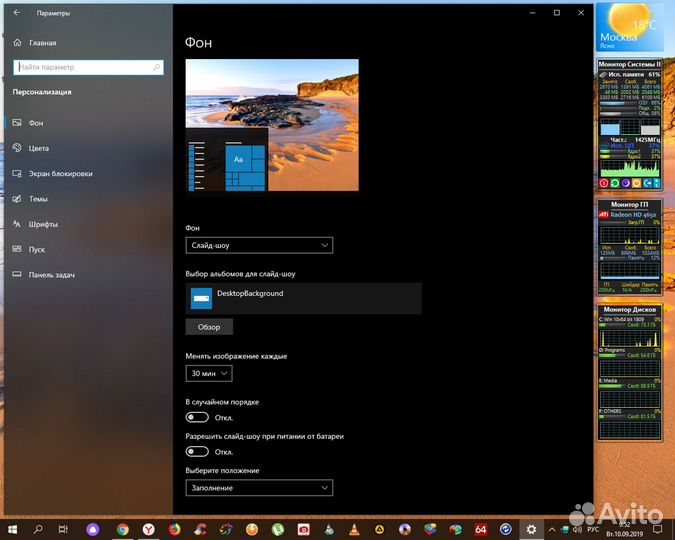Click the Темы brush icon

(17, 199)
